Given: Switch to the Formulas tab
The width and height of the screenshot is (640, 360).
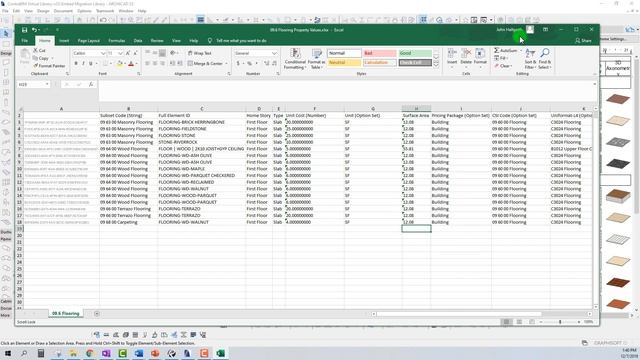Looking at the screenshot, I should [117, 41].
